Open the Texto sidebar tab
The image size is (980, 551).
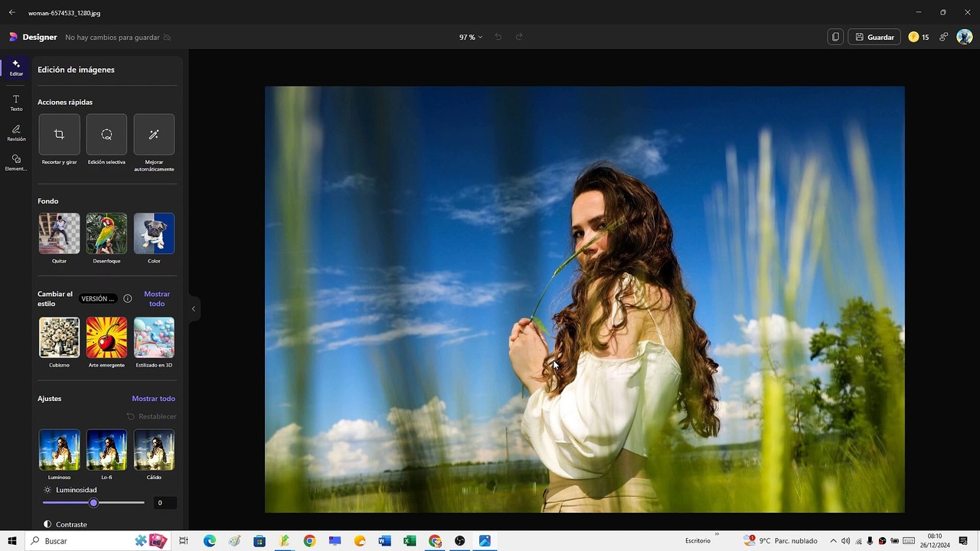(x=16, y=103)
